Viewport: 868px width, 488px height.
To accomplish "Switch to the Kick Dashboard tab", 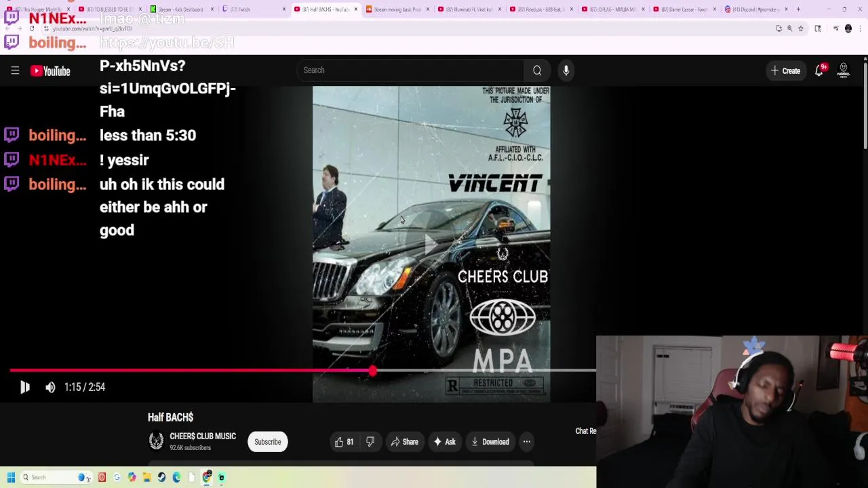I will pos(181,9).
